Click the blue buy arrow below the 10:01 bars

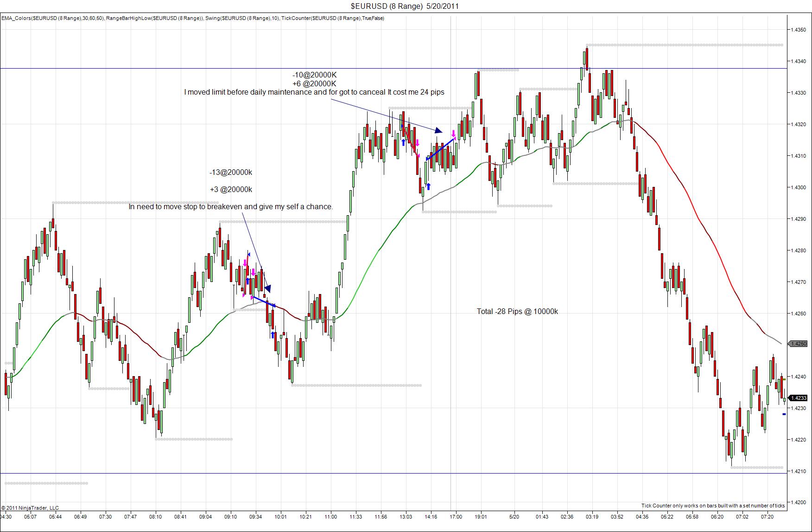click(x=273, y=335)
